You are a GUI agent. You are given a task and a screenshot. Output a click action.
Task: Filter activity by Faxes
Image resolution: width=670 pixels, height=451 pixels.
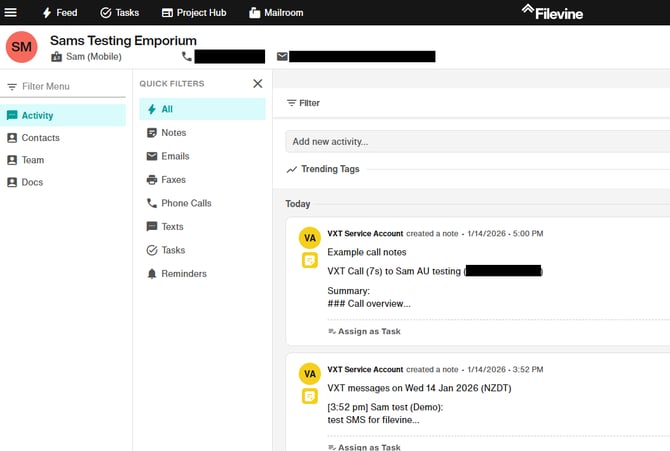(173, 180)
